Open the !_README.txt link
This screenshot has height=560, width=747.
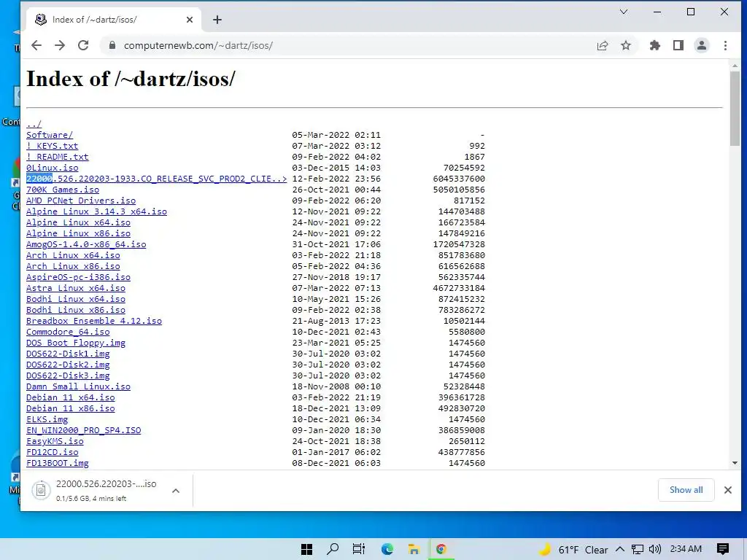pos(57,157)
